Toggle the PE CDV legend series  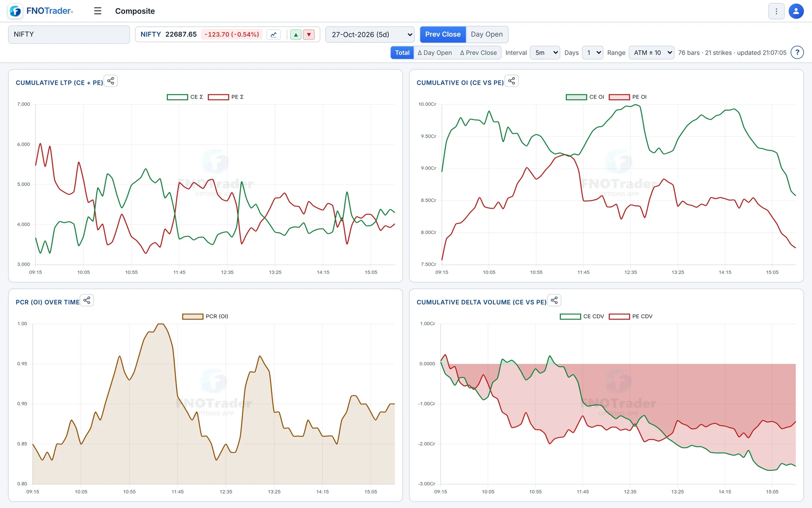point(631,316)
